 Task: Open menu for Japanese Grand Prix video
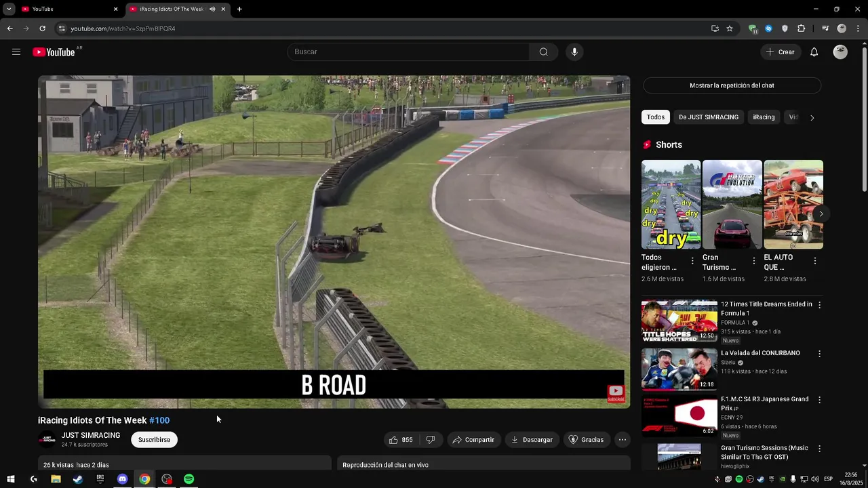[819, 400]
